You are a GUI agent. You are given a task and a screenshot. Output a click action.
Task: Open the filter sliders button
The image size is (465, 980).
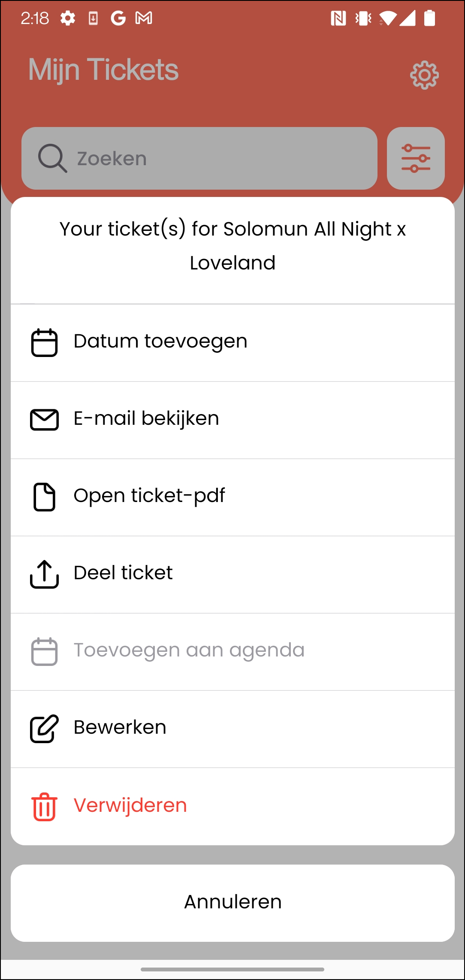click(x=416, y=158)
